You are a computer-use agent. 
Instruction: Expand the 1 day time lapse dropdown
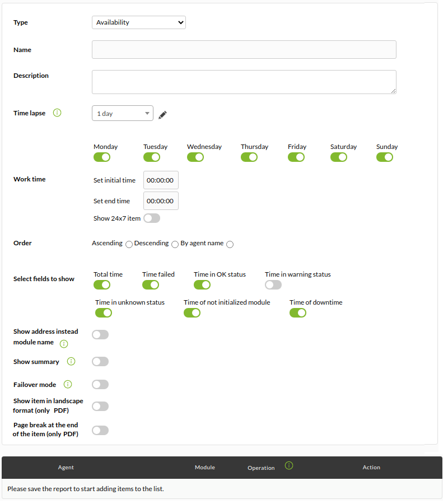tap(123, 113)
